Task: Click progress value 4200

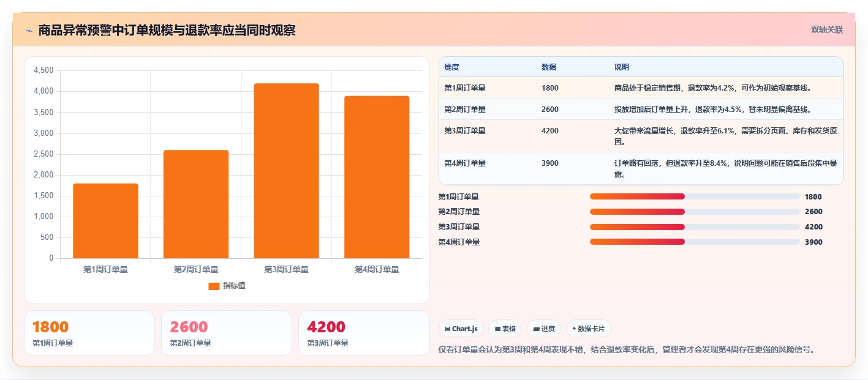Action: [x=813, y=226]
